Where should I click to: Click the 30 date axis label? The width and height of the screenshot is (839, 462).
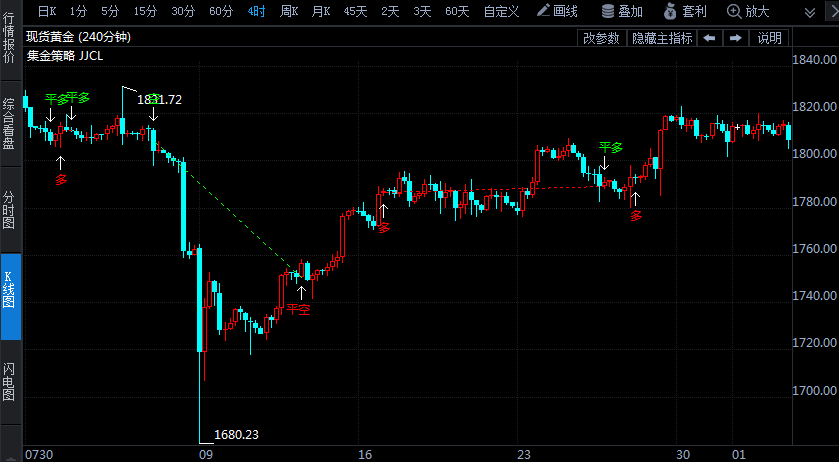(x=683, y=455)
